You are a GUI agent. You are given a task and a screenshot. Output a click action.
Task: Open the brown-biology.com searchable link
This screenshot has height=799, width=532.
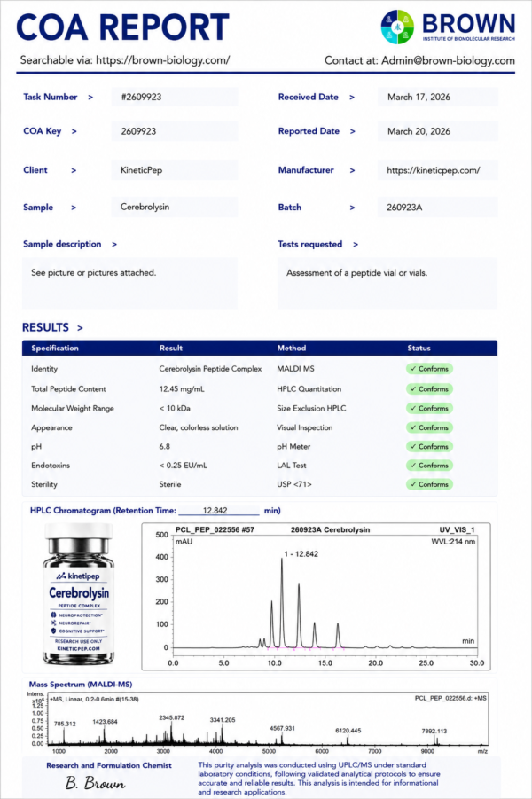click(162, 60)
